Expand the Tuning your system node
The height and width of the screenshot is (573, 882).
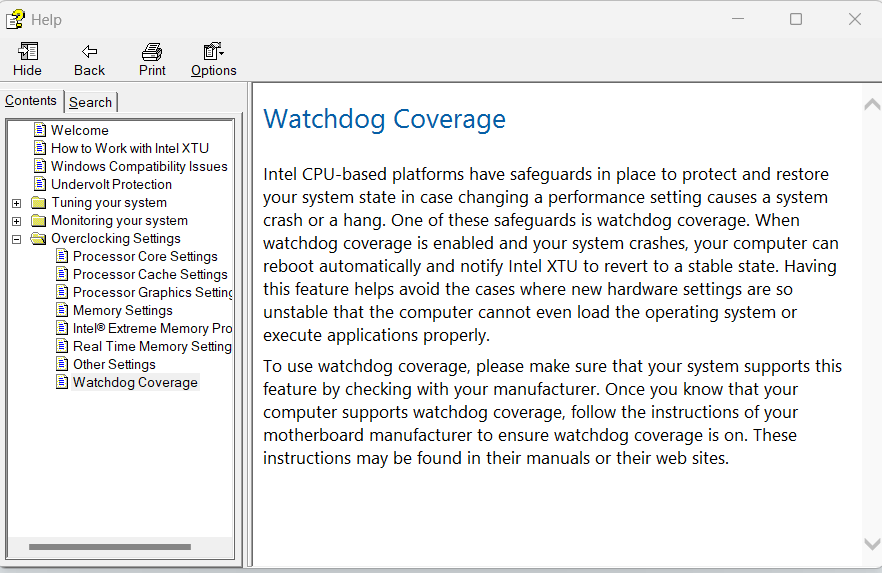pyautogui.click(x=17, y=203)
